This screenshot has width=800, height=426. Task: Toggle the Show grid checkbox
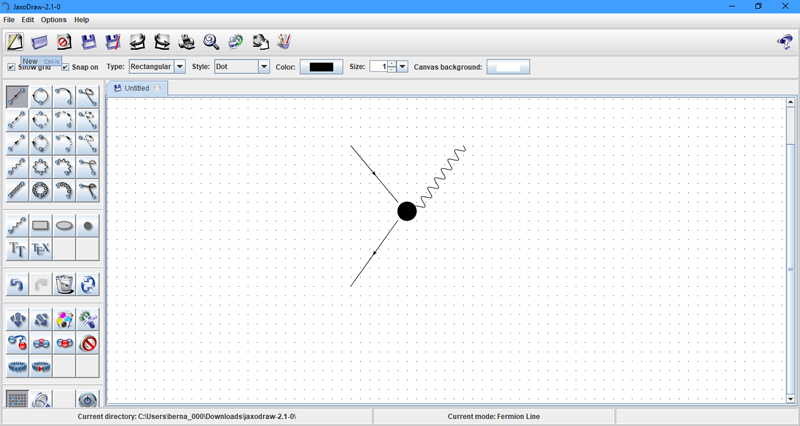(11, 67)
